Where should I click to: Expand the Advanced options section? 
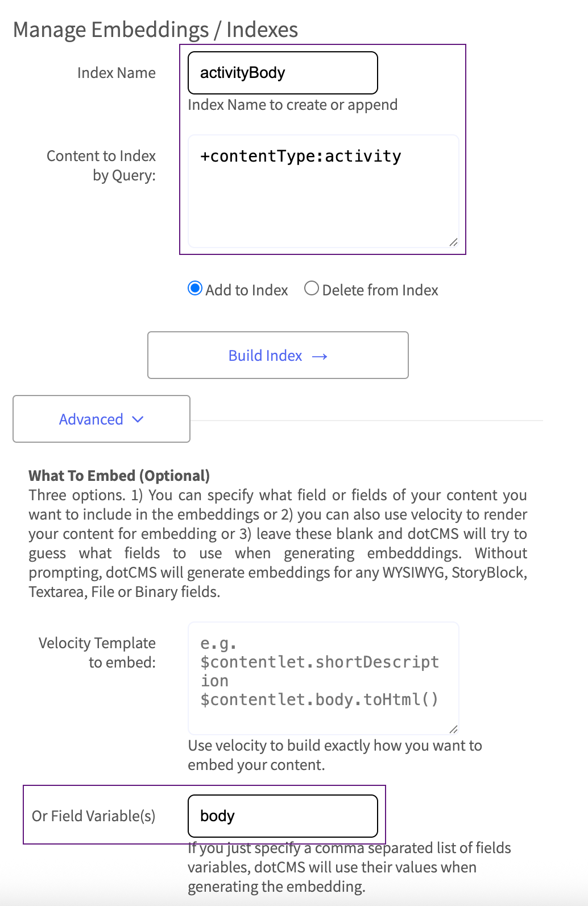[x=101, y=419]
